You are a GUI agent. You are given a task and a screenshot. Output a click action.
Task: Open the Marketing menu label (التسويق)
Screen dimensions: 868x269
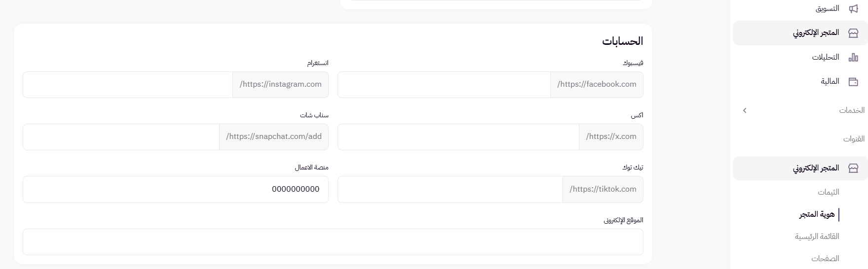pyautogui.click(x=827, y=8)
